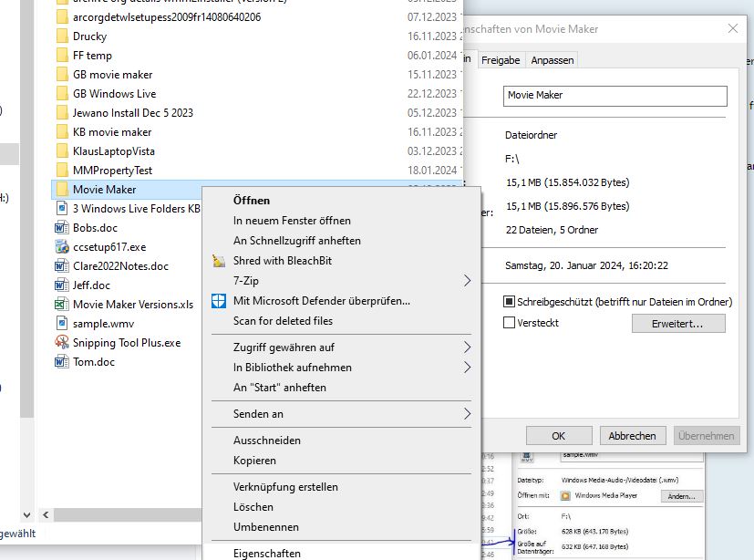754x560 pixels.
Task: Enable the Versteckt checkbox
Action: (x=509, y=323)
